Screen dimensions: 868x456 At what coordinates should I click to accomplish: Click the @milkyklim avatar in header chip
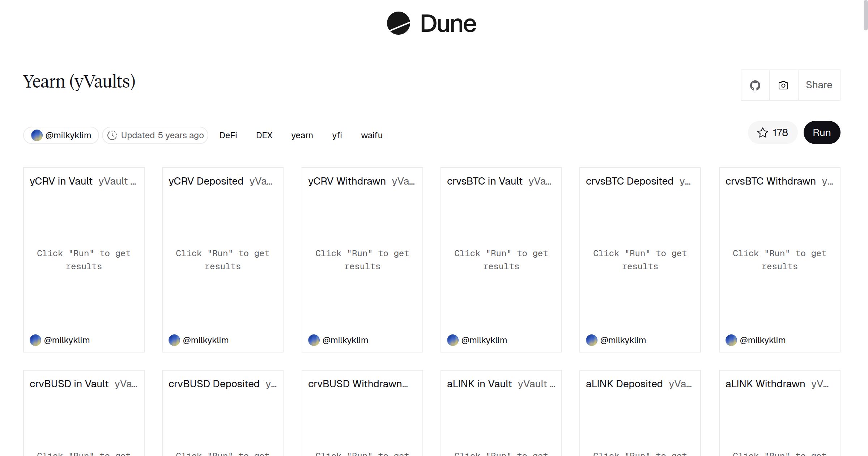click(x=37, y=135)
